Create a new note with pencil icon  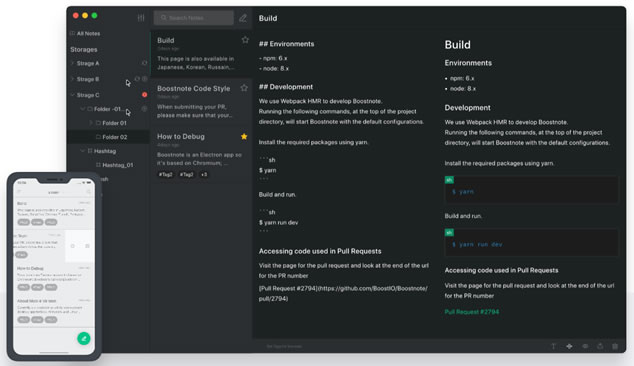[243, 18]
